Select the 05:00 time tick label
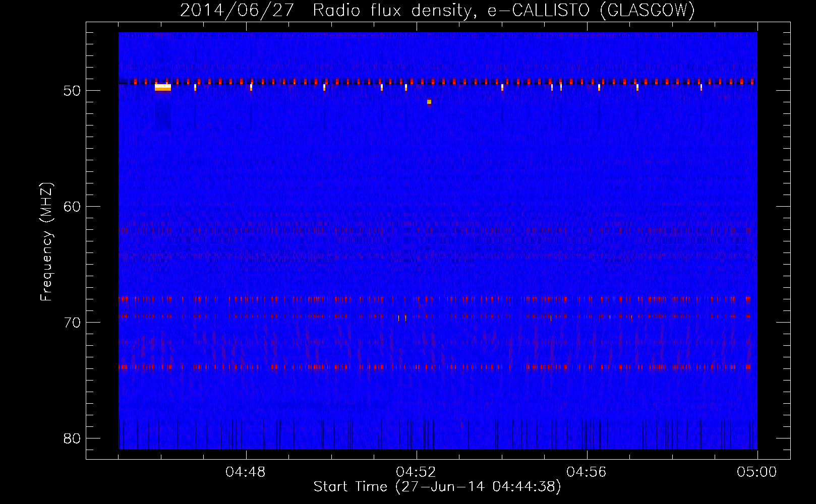This screenshot has height=504, width=816. [756, 472]
